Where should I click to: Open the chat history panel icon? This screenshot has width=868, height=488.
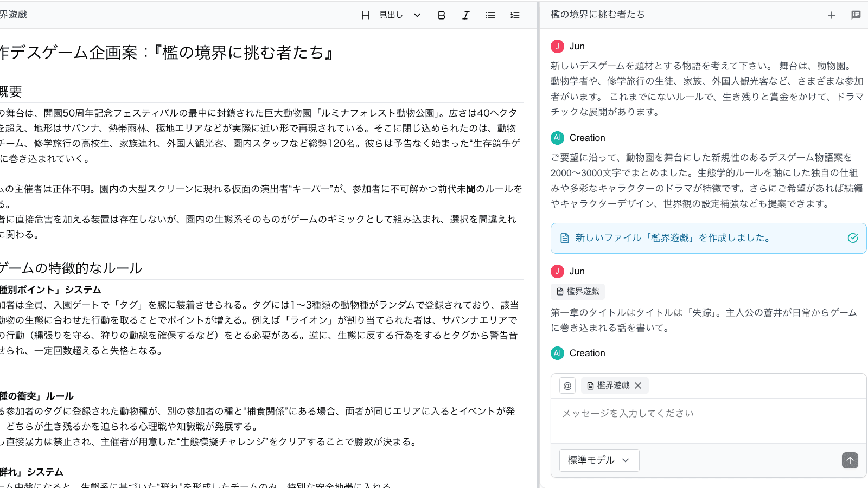click(856, 15)
